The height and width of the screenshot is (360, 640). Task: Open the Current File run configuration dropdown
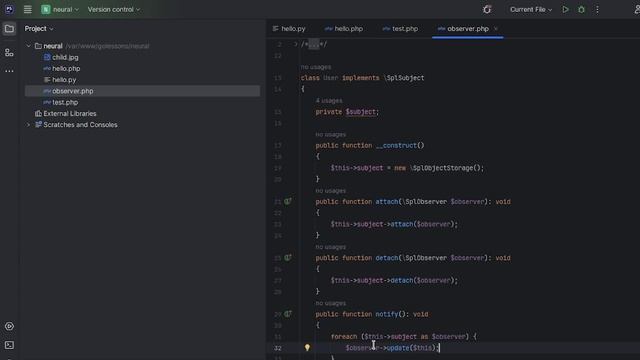click(531, 9)
